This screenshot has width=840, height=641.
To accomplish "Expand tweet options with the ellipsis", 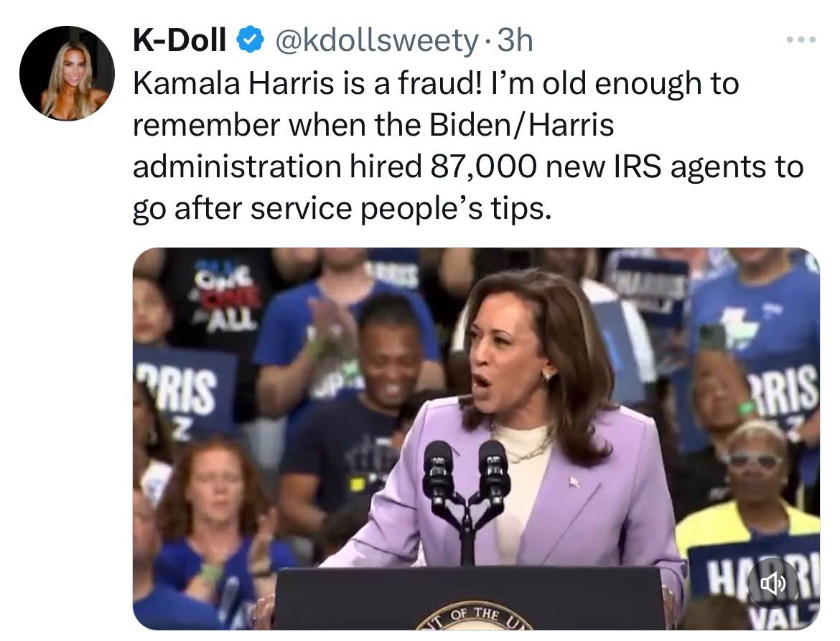I will [801, 39].
